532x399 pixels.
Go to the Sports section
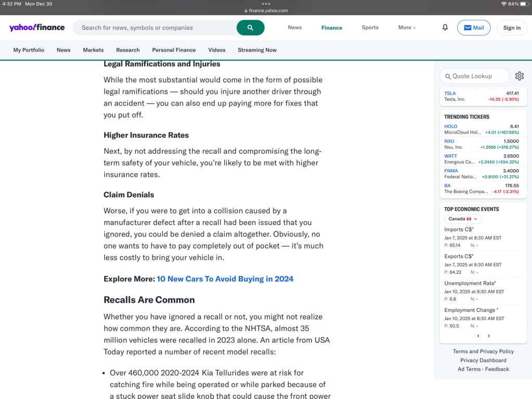pos(370,28)
